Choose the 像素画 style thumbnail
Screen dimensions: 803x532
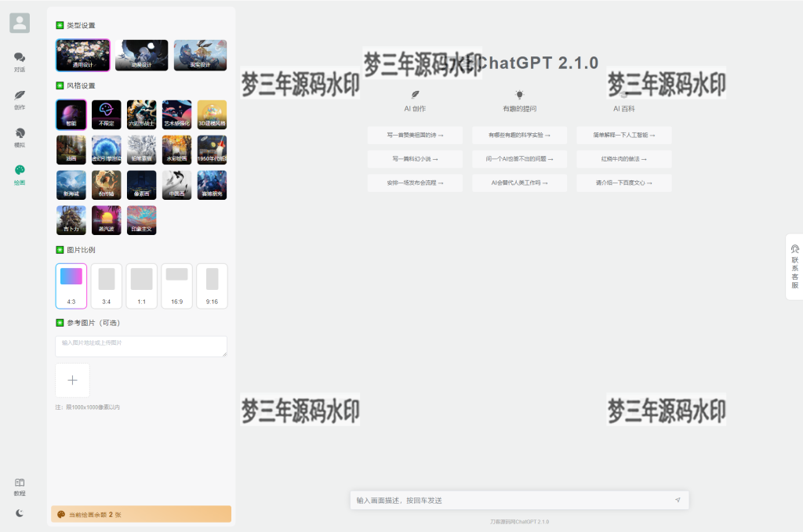pyautogui.click(x=141, y=185)
